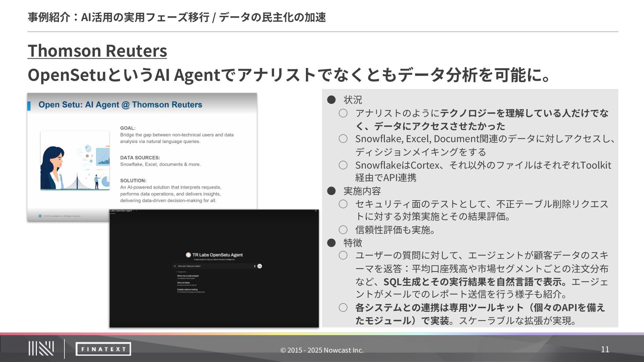644x362 pixels.
Task: Select the 'Give me ideas' suggestion
Action: [186, 284]
